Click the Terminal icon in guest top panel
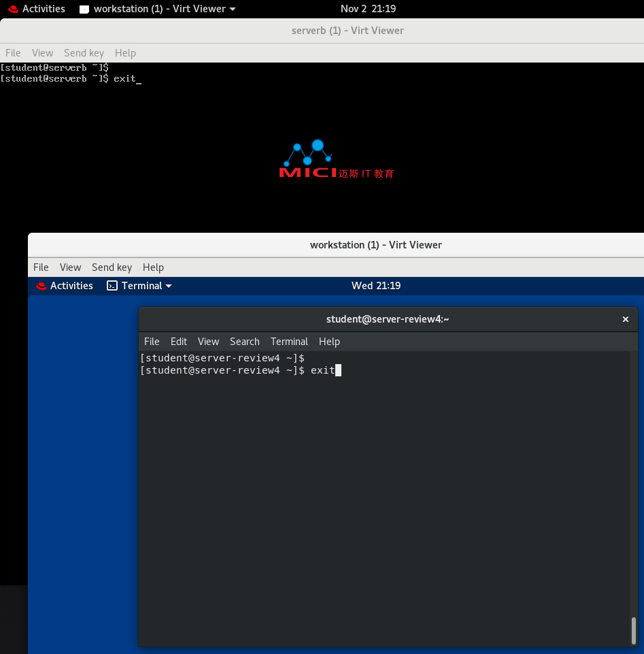Viewport: 644px width, 654px height. point(112,286)
